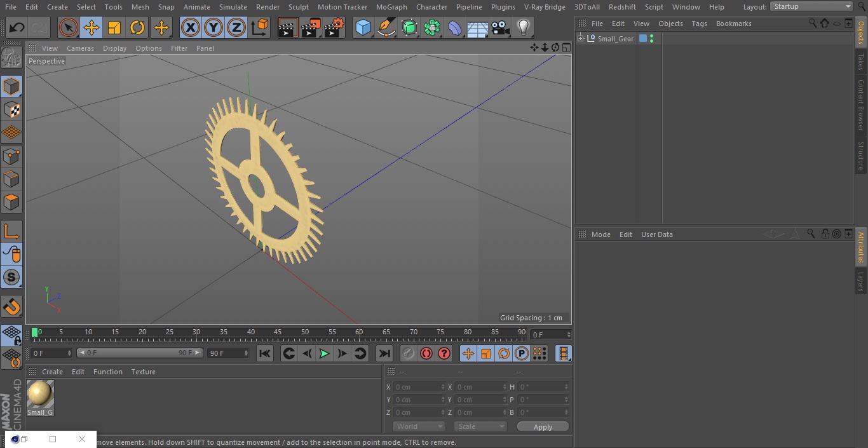Open the material manager Texture menu

143,372
